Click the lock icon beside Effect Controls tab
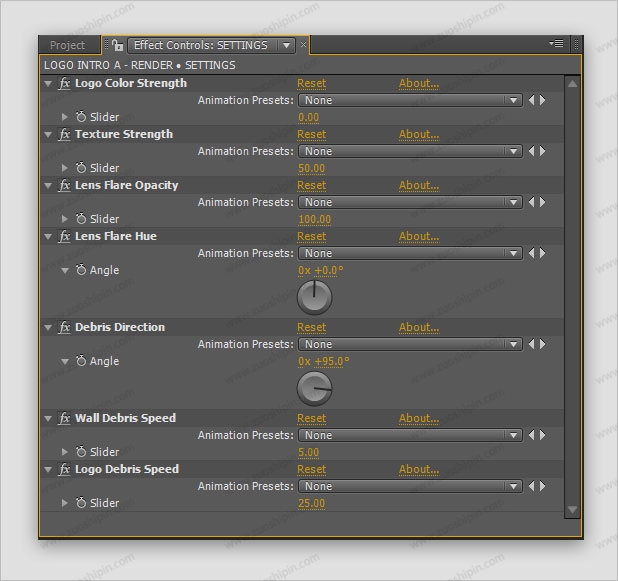 point(118,45)
